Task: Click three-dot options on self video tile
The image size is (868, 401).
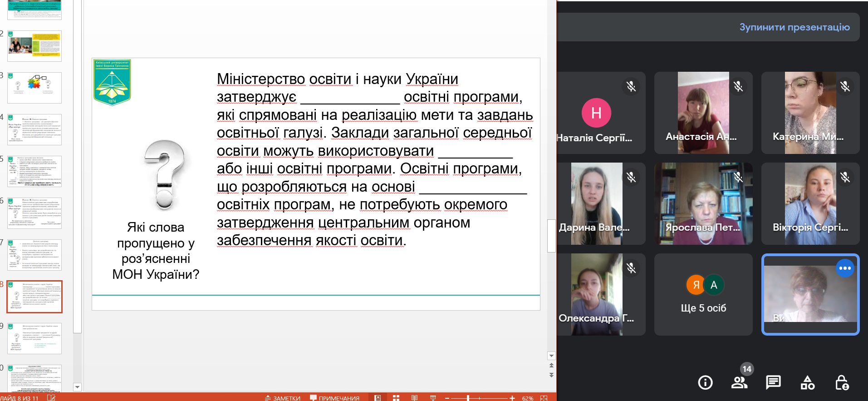Action: pos(845,268)
